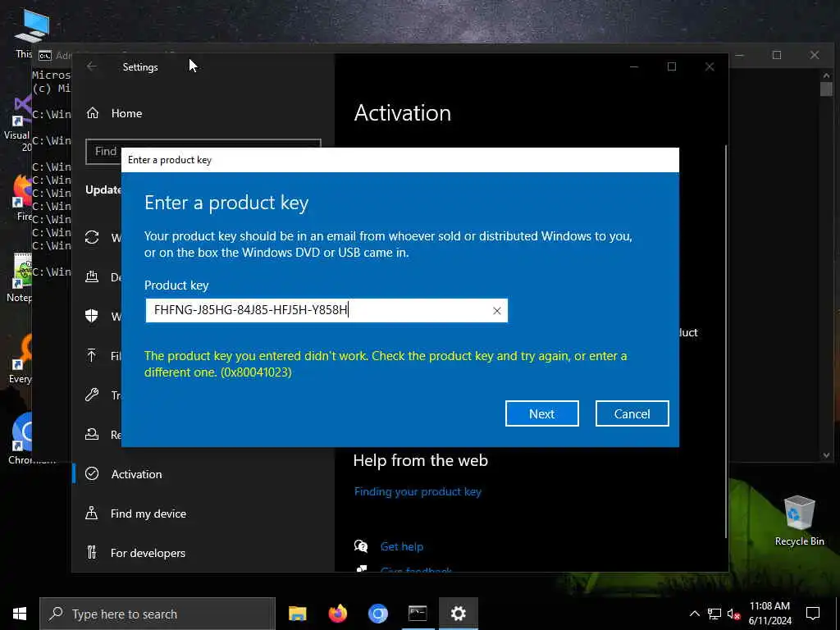
Task: Close the Command Prompt window
Action: coord(815,55)
